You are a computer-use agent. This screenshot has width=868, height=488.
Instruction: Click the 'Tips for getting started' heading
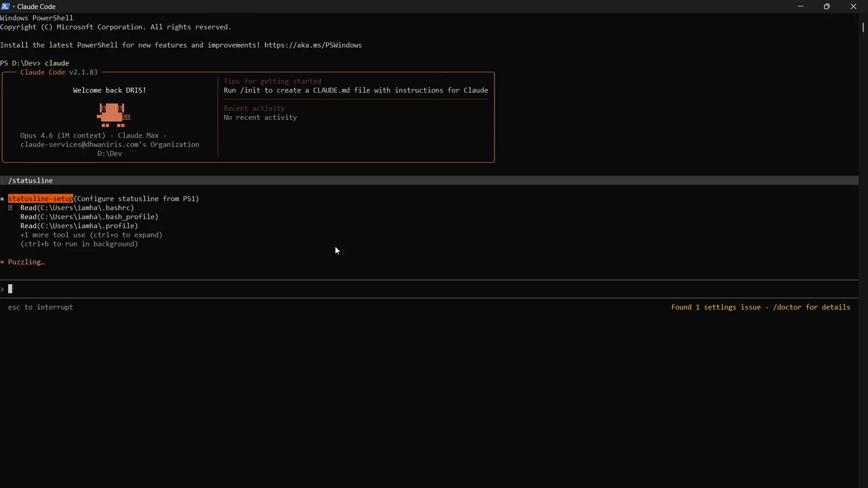[272, 81]
